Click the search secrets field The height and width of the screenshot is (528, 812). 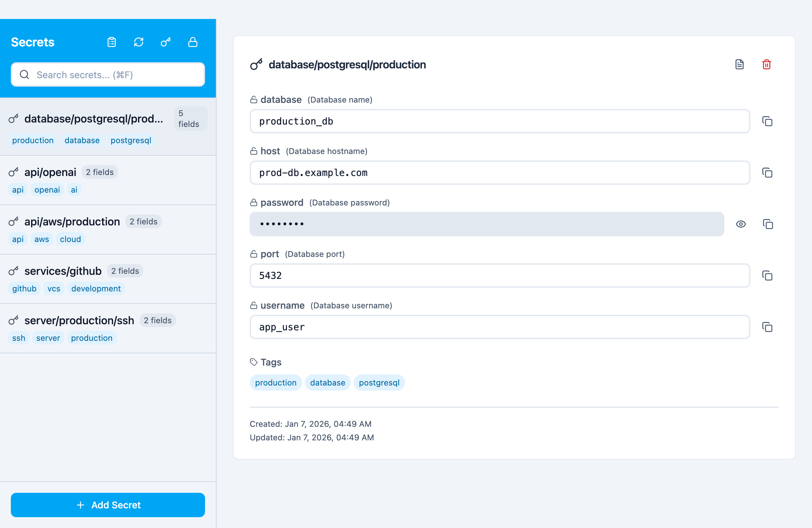108,74
